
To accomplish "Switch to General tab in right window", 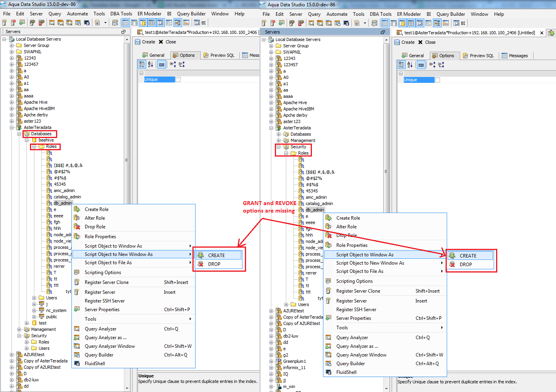I will [413, 56].
